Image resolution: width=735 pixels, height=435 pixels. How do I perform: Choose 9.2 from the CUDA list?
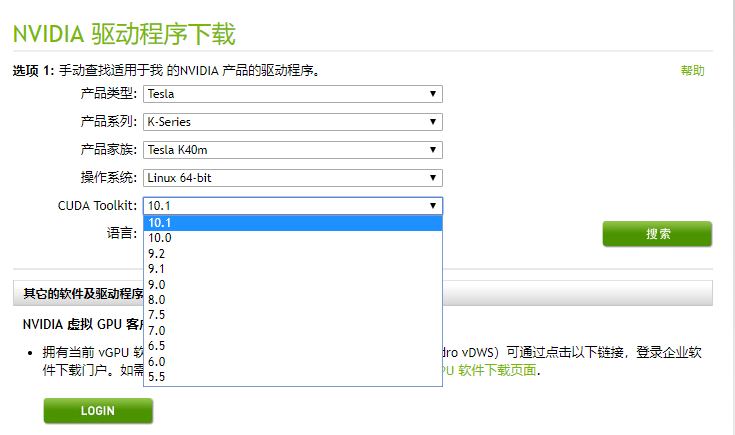click(x=292, y=254)
